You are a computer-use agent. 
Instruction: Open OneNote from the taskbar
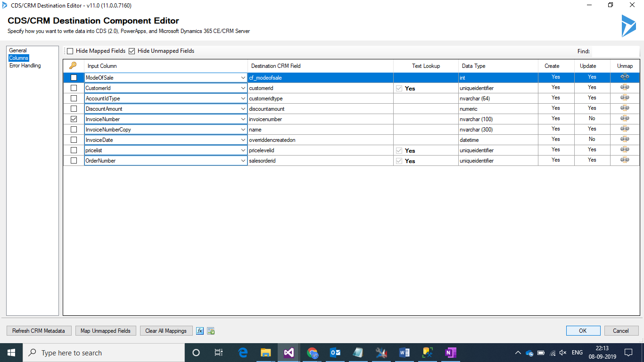[x=451, y=353]
